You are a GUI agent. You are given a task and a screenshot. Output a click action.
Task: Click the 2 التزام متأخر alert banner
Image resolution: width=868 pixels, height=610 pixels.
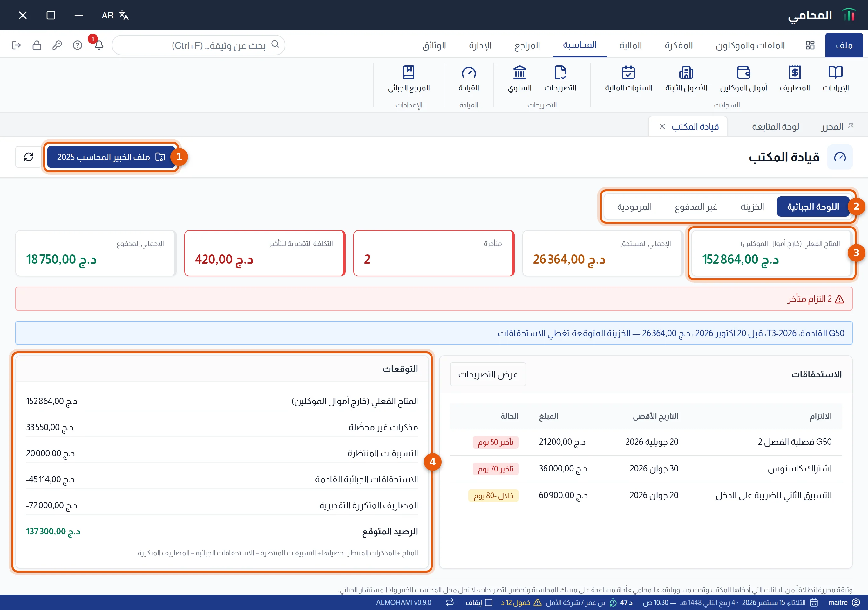(x=434, y=299)
